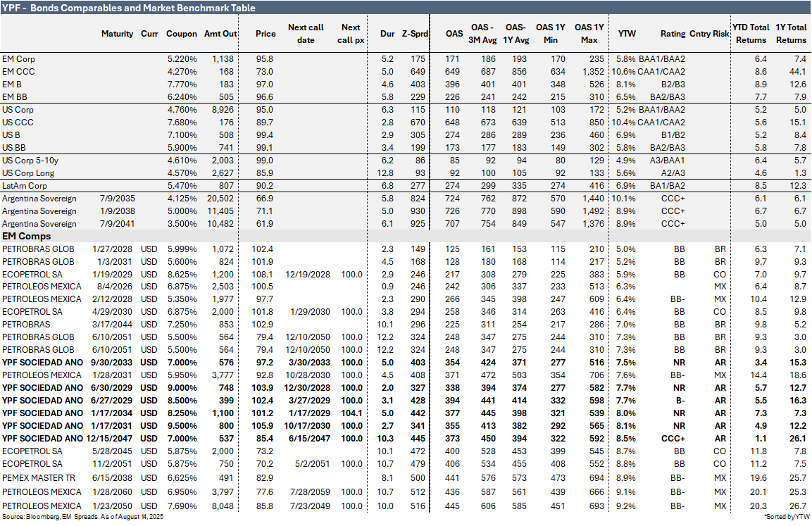Select the 10/17/2030 YPF call date

point(307,425)
